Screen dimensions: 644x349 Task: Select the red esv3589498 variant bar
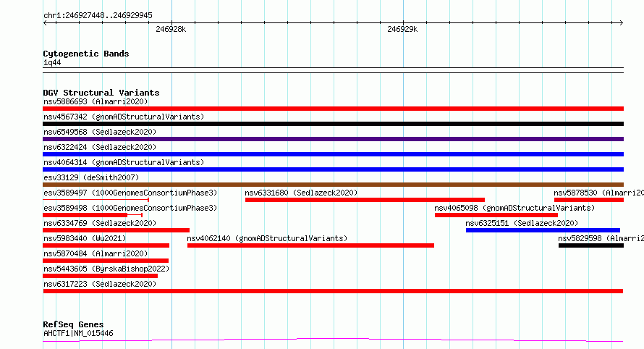(x=93, y=215)
